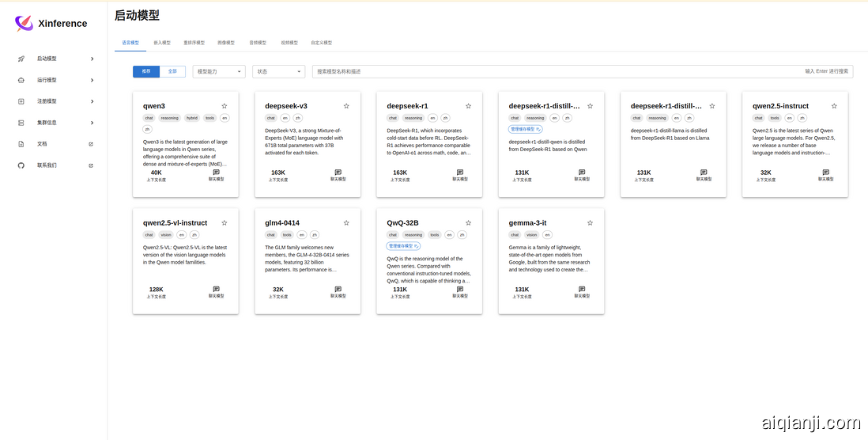Click the chat model icon on qwen3 card
Viewport: 868px width, 440px height.
tap(217, 172)
